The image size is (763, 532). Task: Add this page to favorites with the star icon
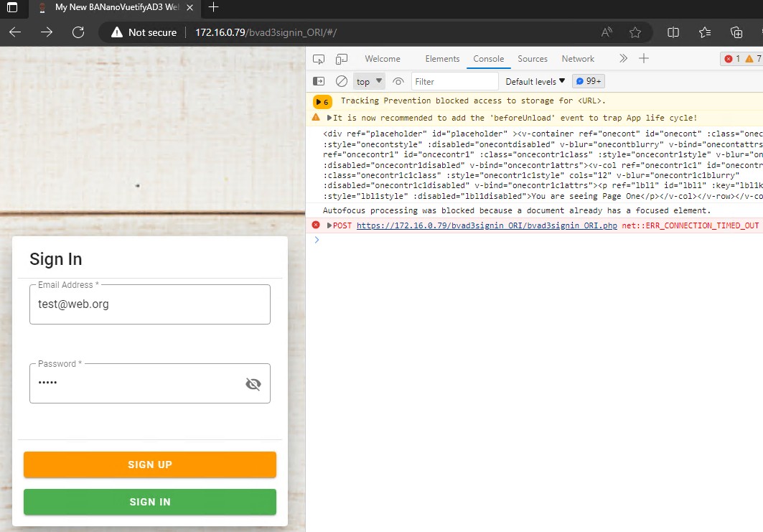point(635,32)
